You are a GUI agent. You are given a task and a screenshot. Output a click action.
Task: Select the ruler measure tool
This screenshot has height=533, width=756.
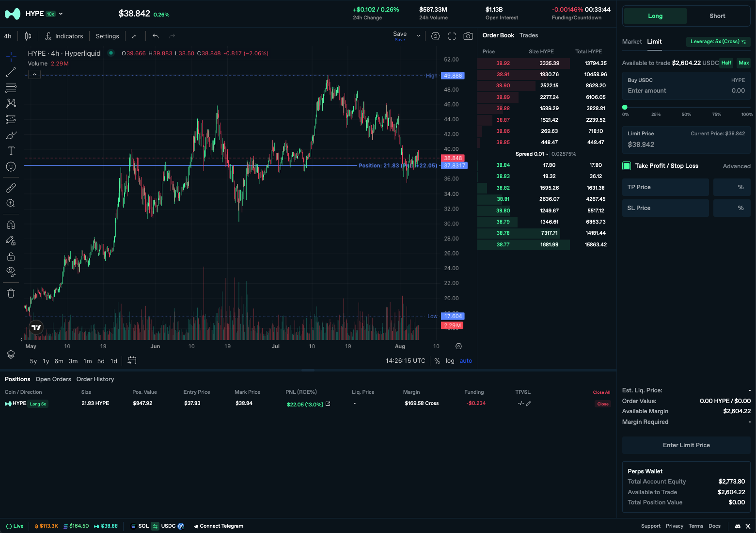point(11,188)
